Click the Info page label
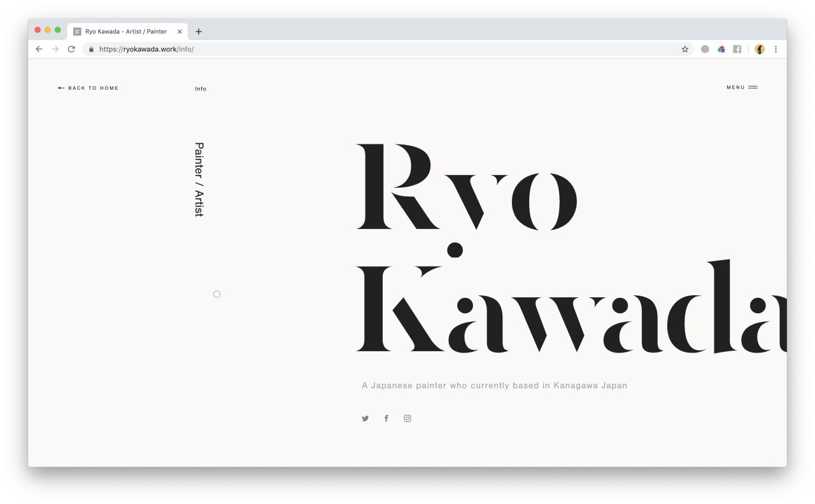815x504 pixels. [201, 89]
